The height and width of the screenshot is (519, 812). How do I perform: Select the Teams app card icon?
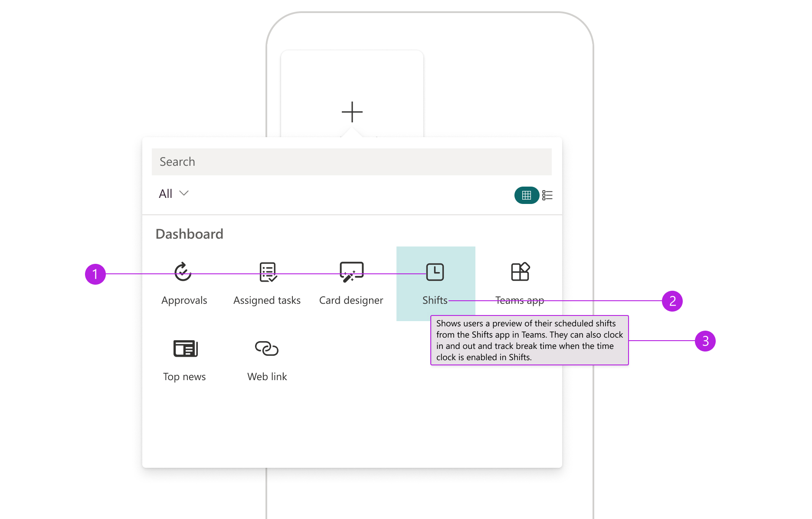coord(521,272)
